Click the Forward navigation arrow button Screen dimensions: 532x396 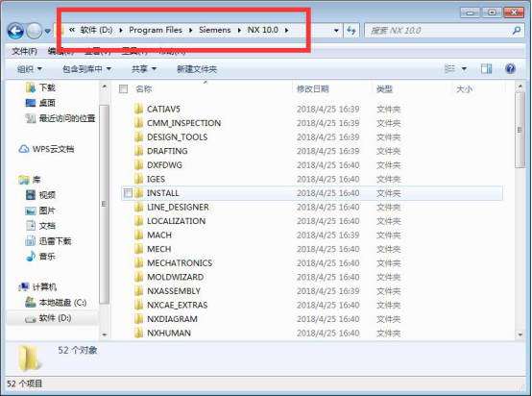(35, 31)
